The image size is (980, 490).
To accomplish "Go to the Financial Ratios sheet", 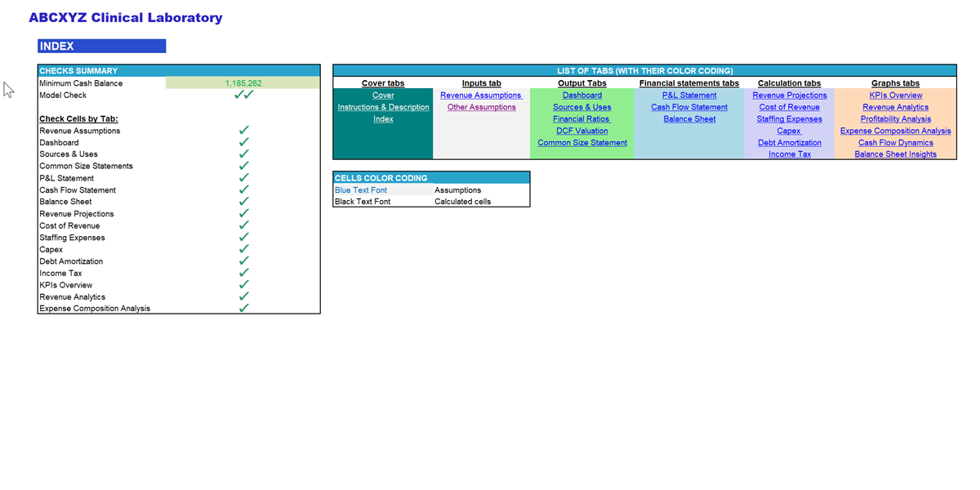I will (x=581, y=118).
